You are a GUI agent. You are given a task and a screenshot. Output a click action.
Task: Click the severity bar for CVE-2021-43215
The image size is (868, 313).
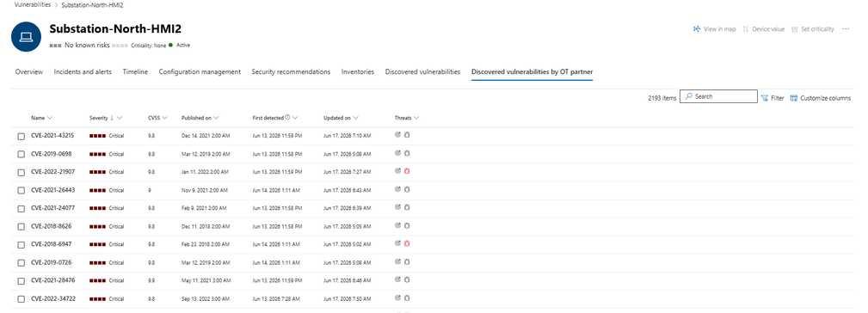coord(97,136)
